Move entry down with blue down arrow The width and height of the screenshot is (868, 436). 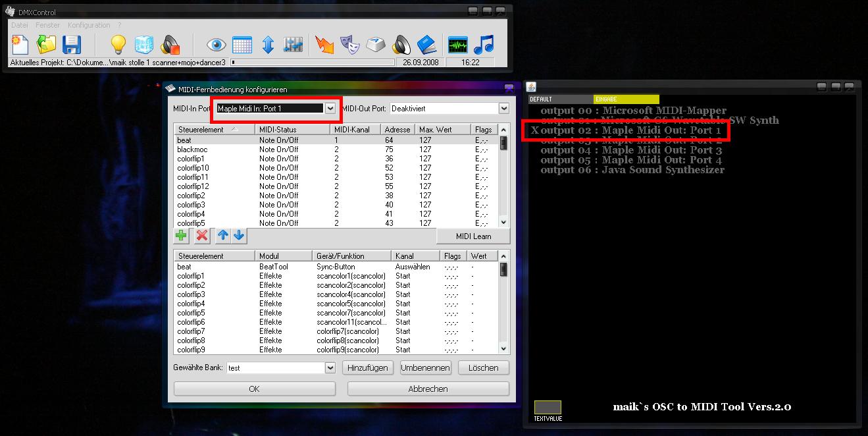point(239,236)
